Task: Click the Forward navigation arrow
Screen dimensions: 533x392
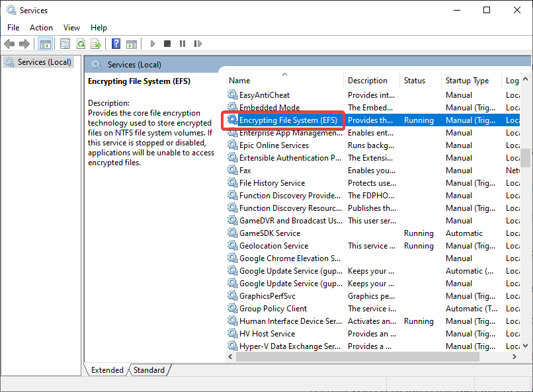Action: click(25, 44)
